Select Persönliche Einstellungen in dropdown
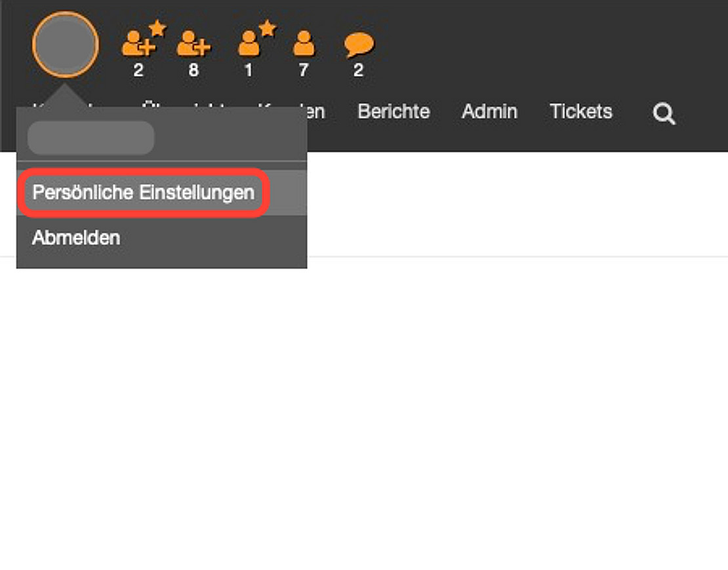Viewport: 728px width, 570px height. pos(143,193)
